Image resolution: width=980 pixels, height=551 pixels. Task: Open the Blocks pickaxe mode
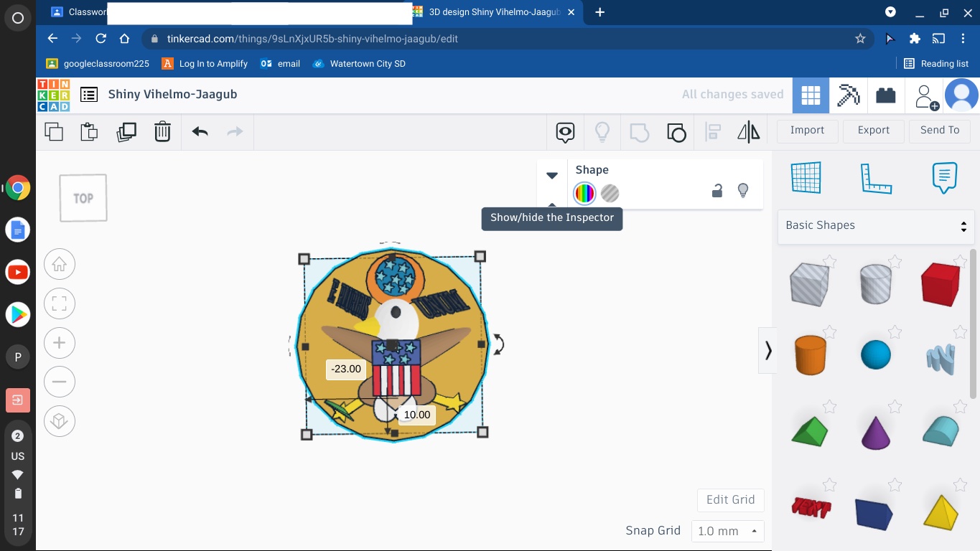[849, 95]
